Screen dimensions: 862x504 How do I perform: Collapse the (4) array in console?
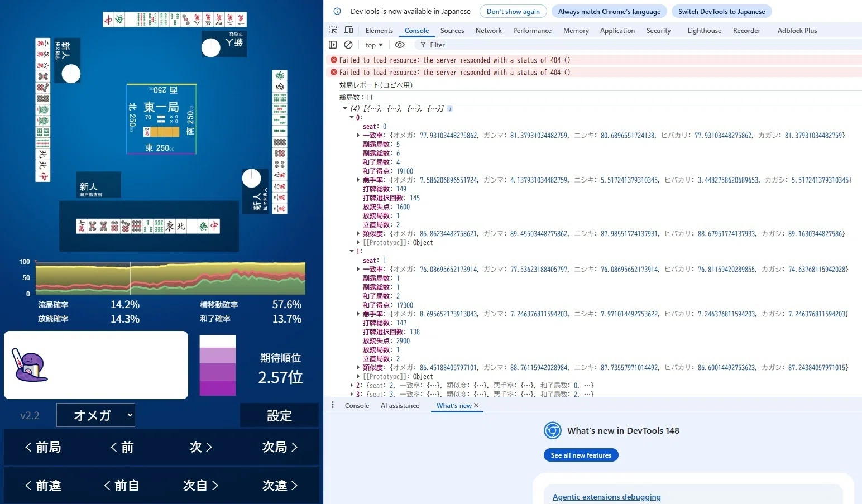(345, 109)
